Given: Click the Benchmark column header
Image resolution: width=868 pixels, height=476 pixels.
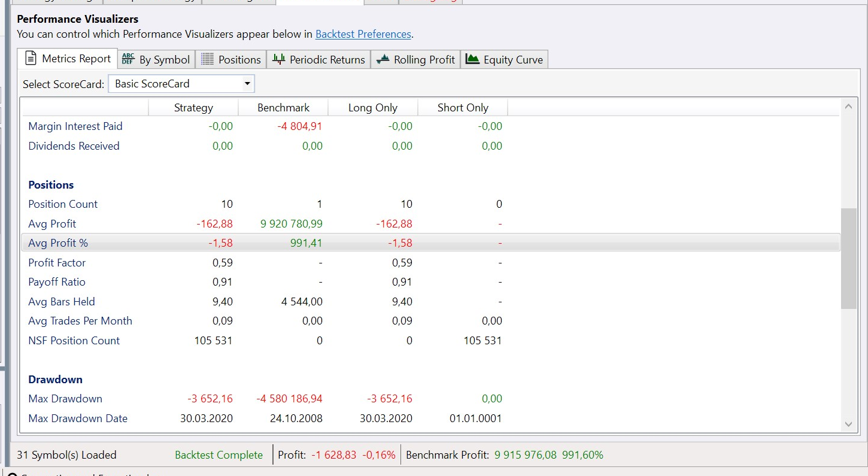Looking at the screenshot, I should point(283,108).
